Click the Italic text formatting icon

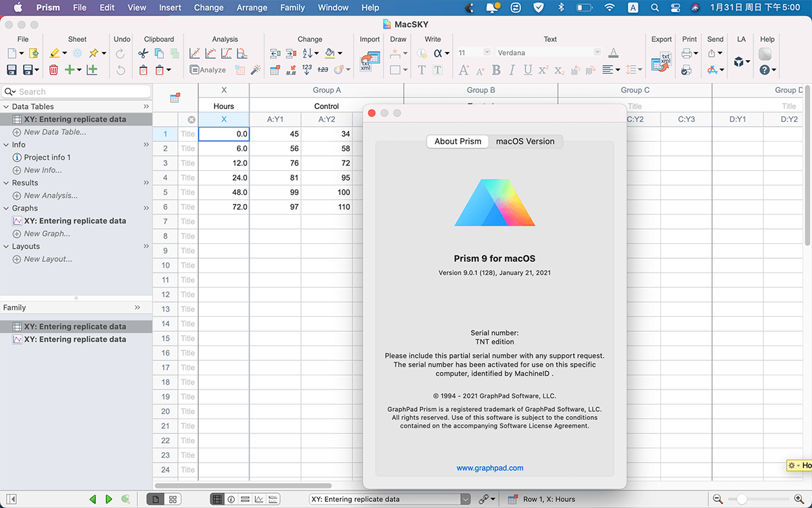coord(512,70)
